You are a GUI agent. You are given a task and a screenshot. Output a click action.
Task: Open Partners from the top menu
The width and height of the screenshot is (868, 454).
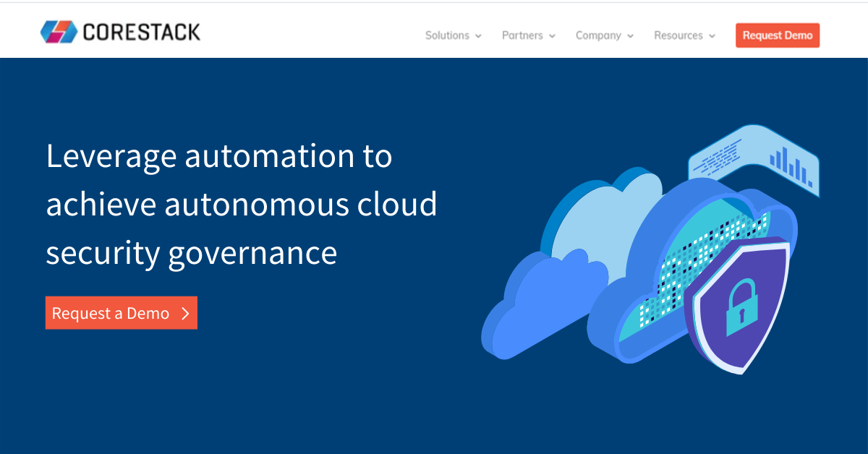pos(523,35)
